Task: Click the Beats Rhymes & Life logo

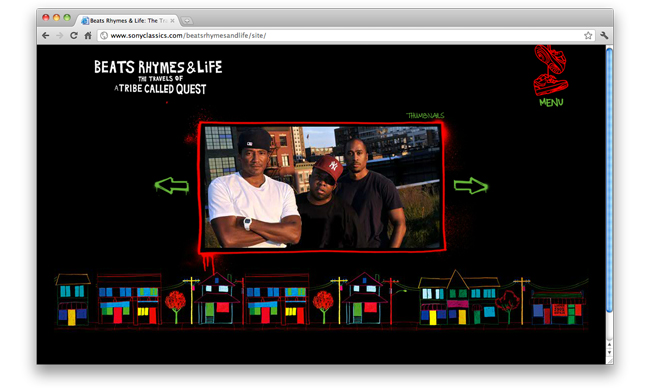Action: pos(158,78)
